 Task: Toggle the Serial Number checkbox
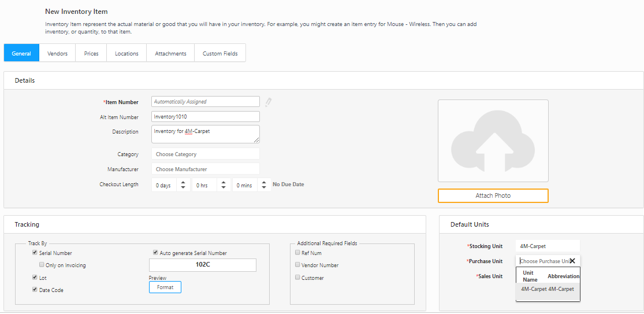(35, 253)
